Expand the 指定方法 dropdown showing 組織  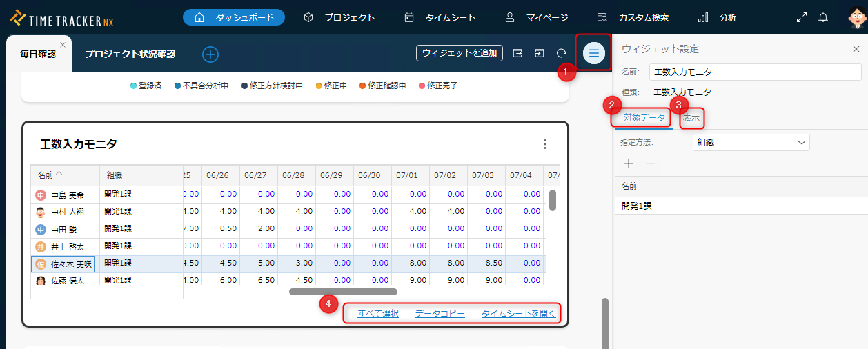(750, 143)
